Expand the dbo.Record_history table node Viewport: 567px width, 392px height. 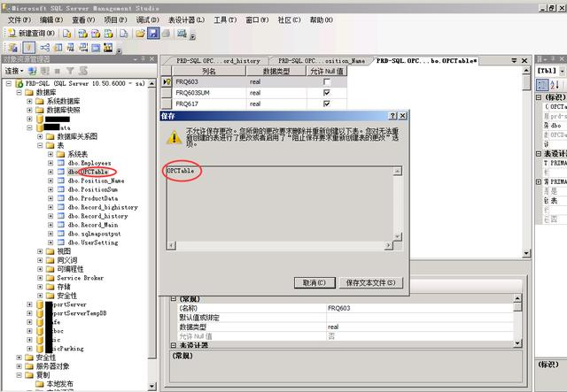point(50,216)
